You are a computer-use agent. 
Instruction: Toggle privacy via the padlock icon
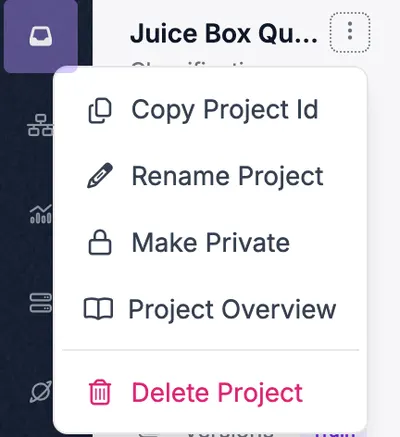click(x=100, y=242)
